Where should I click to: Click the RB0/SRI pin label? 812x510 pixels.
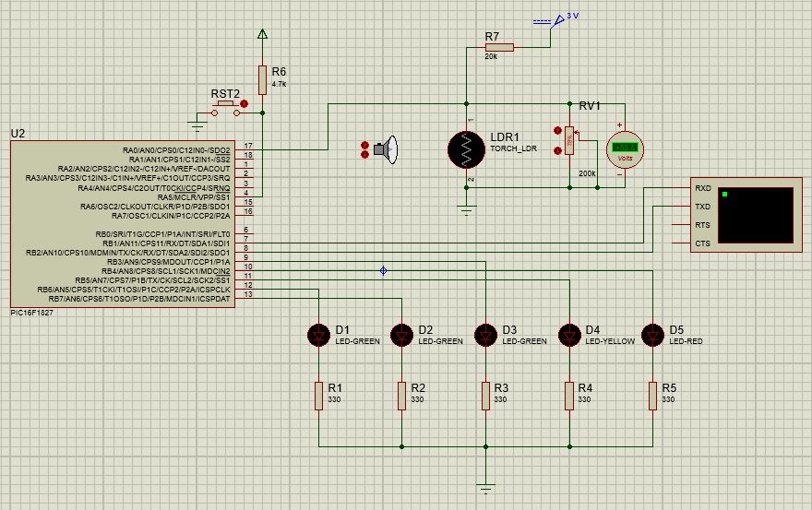162,234
